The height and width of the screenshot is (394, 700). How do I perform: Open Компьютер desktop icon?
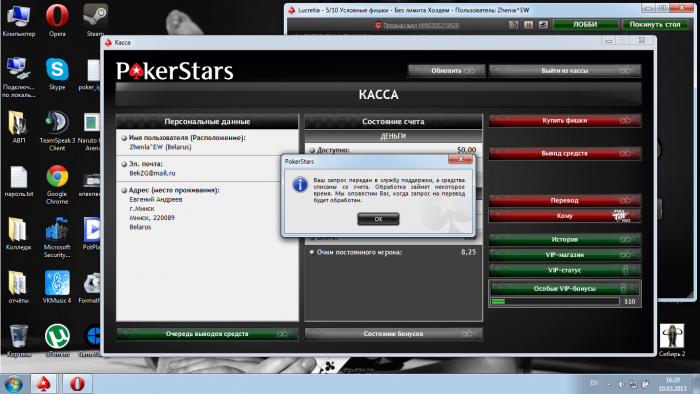[18, 21]
